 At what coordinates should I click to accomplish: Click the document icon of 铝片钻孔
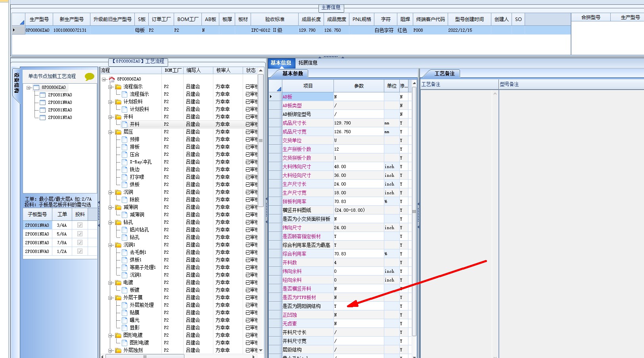pos(125,230)
